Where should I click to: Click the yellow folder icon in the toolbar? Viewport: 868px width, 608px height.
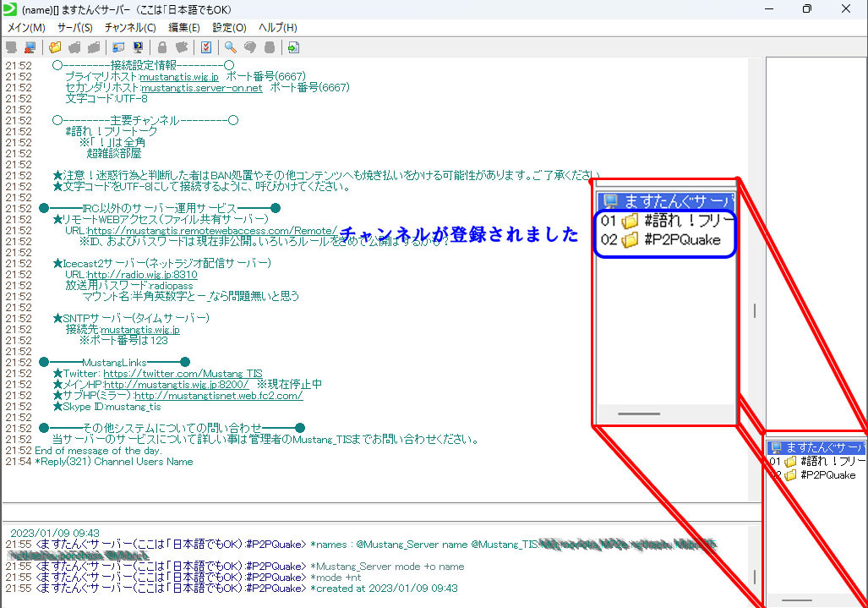click(55, 47)
